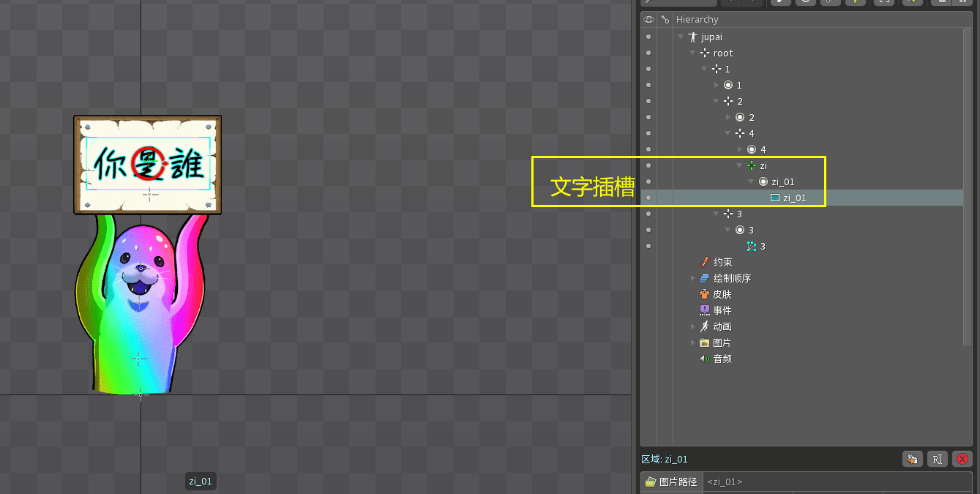Image resolution: width=980 pixels, height=494 pixels.
Task: Select the jupai skeleton in hierarchy
Action: click(711, 37)
